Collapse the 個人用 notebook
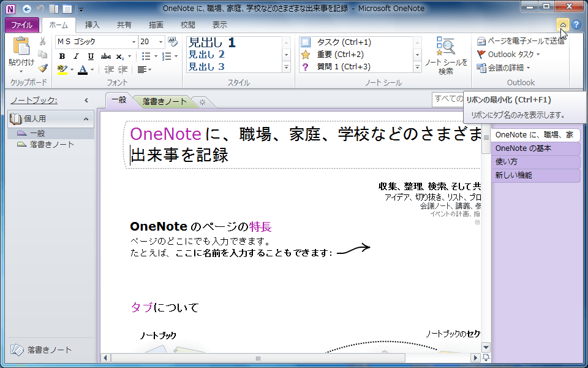588x368 pixels. (86, 119)
